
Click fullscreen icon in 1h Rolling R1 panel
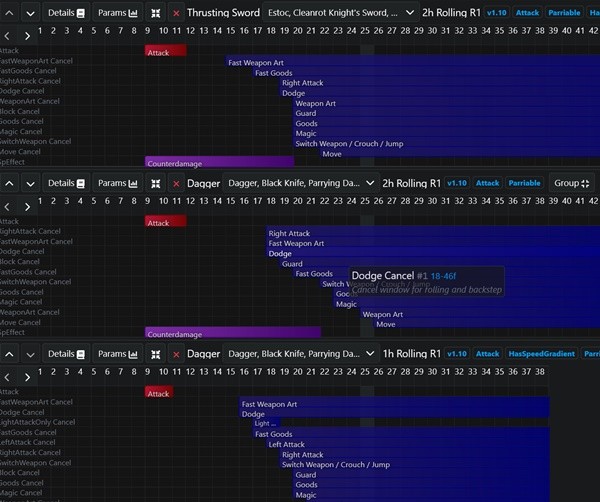pyautogui.click(x=155, y=353)
